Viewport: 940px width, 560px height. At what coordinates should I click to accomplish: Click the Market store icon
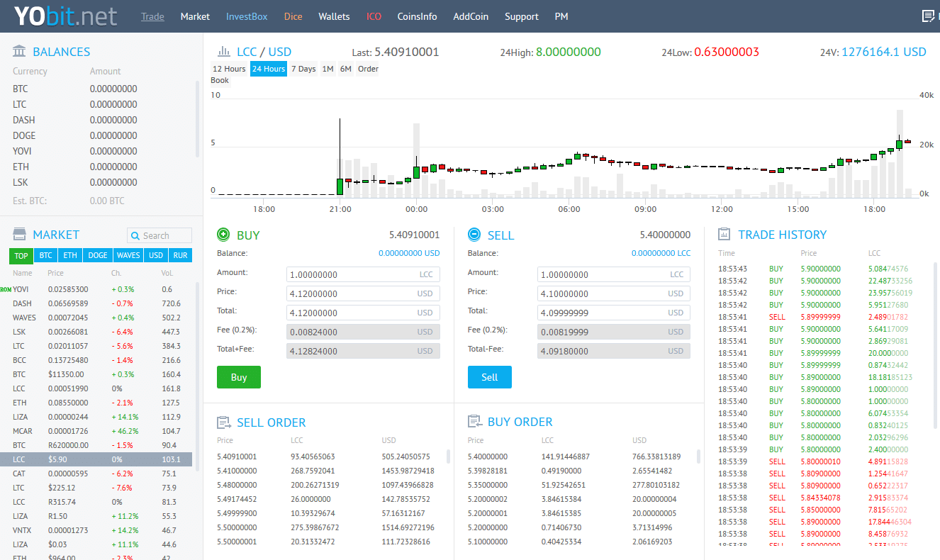pyautogui.click(x=20, y=234)
